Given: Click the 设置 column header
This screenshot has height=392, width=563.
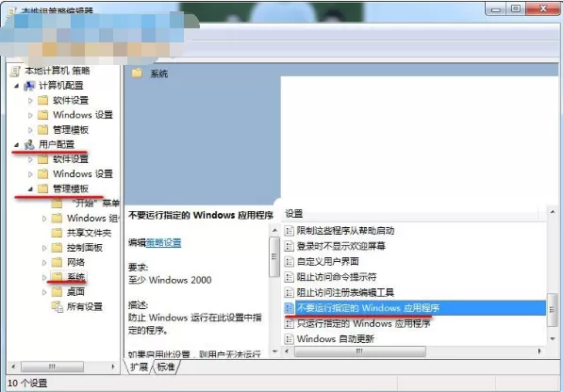Looking at the screenshot, I should 409,214.
